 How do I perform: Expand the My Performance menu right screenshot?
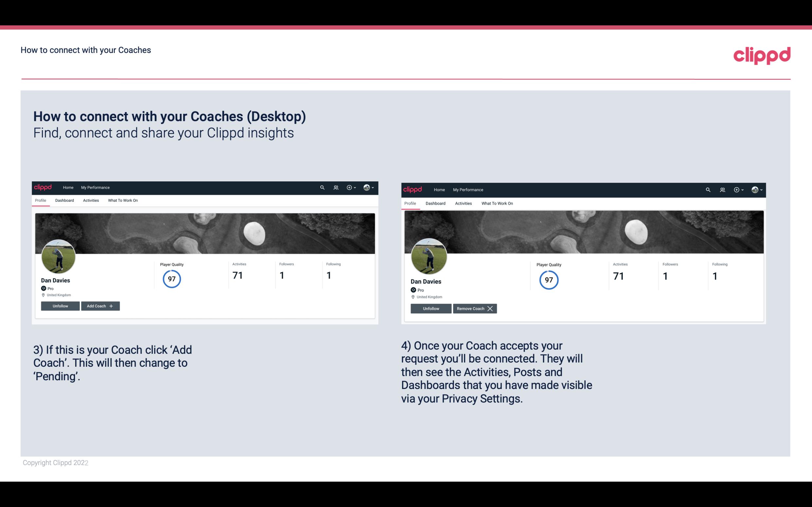[468, 189]
